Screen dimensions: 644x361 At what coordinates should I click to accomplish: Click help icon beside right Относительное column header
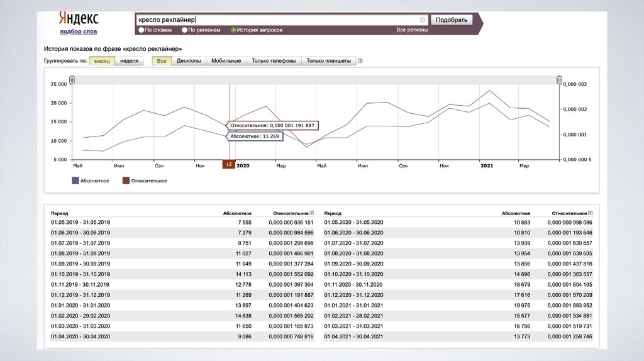coord(591,213)
